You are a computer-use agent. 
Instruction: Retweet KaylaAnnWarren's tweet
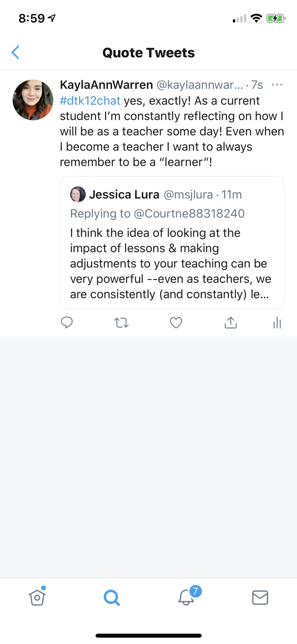121,323
